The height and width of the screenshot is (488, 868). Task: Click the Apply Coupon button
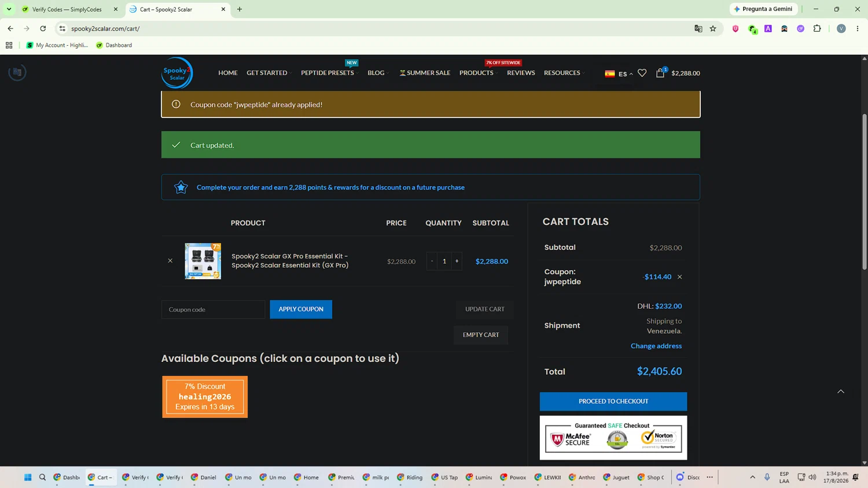click(301, 309)
